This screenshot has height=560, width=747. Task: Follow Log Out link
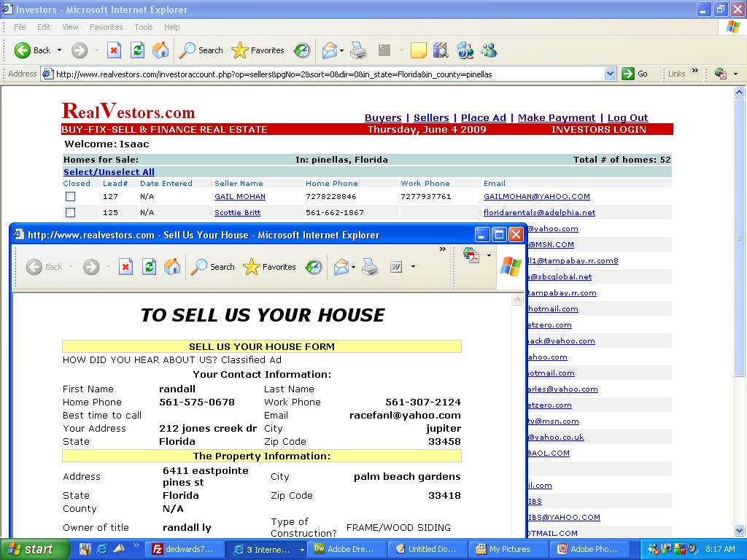(627, 117)
